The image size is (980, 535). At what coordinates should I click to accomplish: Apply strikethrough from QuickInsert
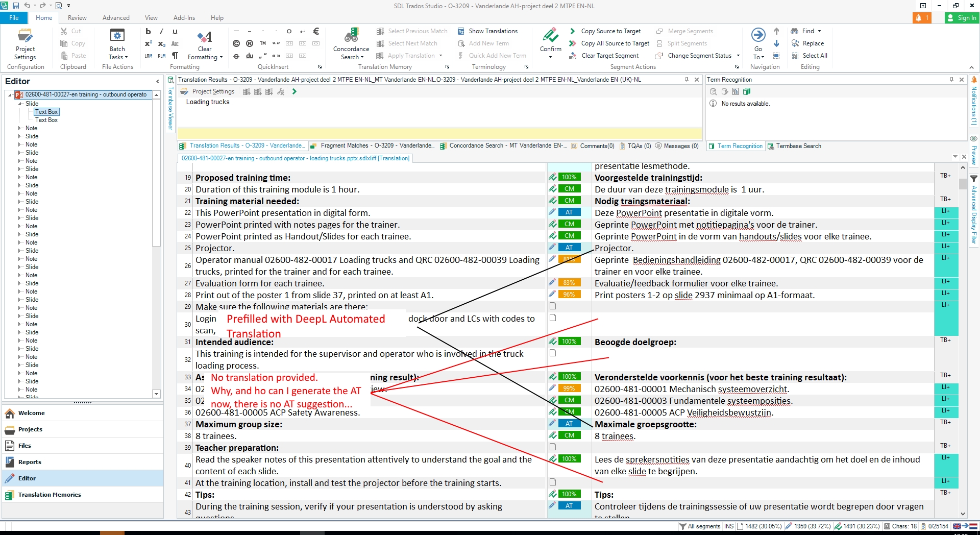(x=236, y=56)
